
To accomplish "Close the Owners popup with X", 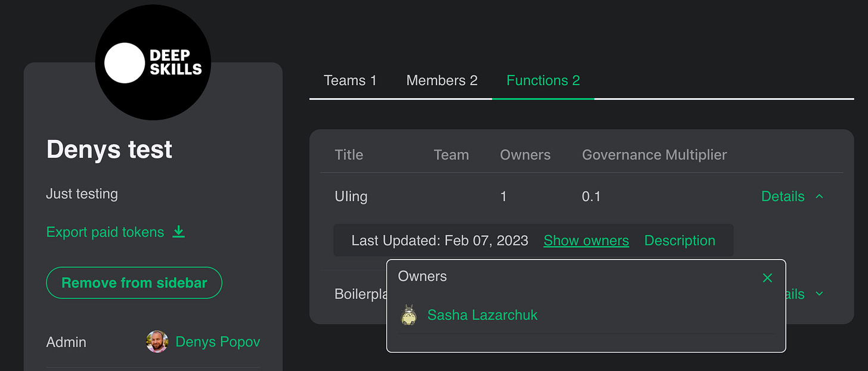I will pyautogui.click(x=767, y=278).
